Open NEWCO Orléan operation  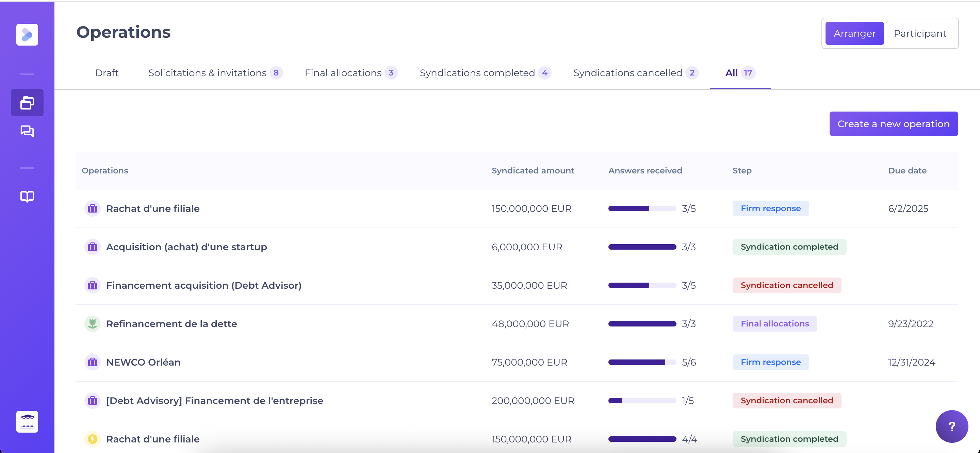143,362
